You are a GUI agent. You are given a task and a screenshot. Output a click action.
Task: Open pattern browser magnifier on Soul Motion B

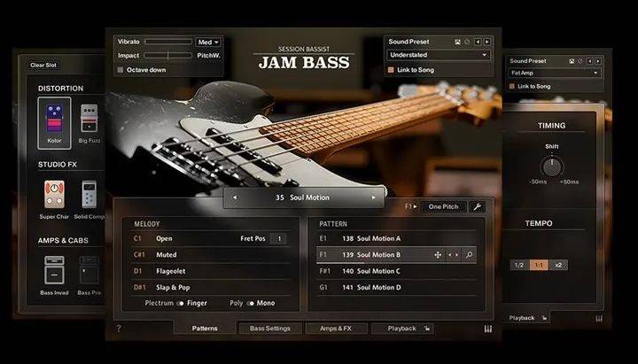coord(469,255)
